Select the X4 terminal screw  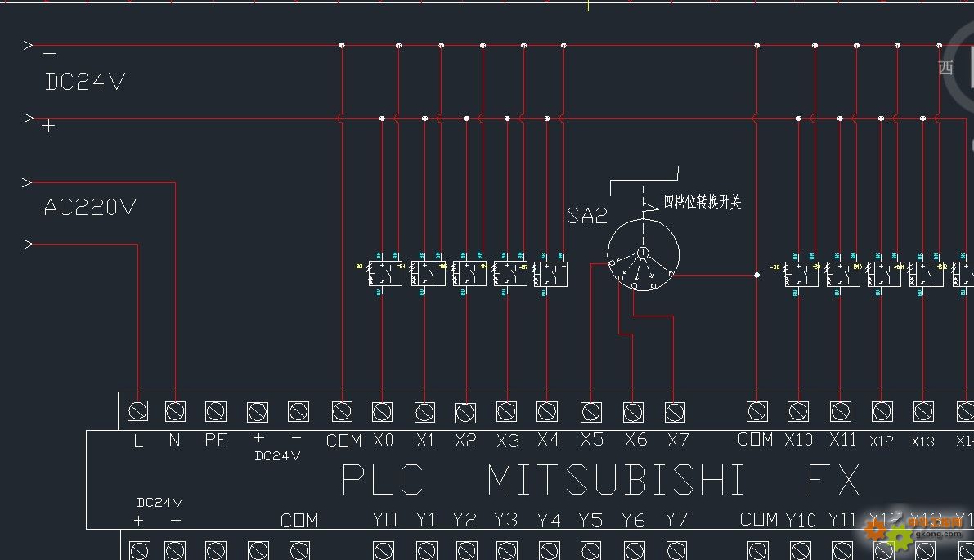pyautogui.click(x=547, y=411)
